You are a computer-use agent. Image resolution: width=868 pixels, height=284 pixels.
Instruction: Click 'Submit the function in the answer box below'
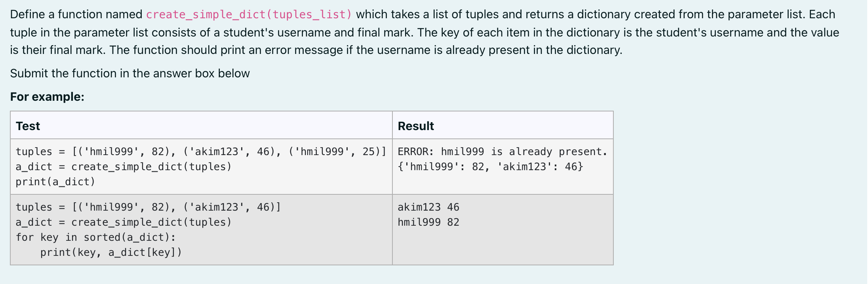(x=130, y=73)
